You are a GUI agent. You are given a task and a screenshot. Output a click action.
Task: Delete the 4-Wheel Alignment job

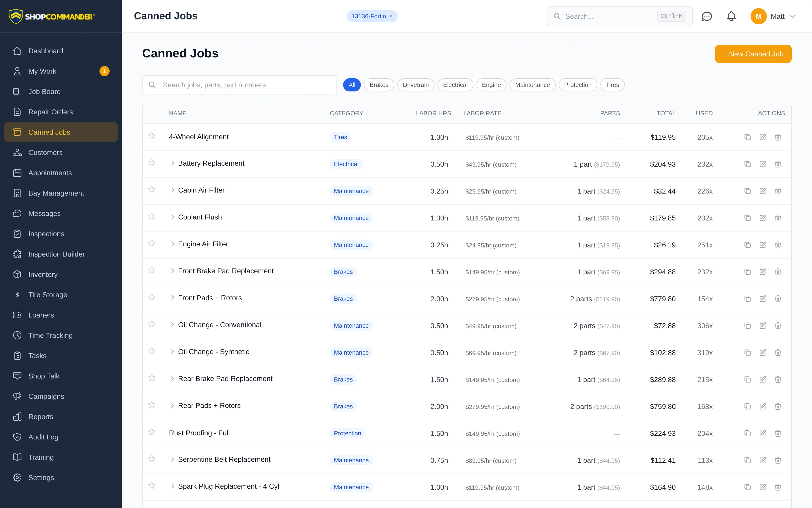tap(778, 137)
